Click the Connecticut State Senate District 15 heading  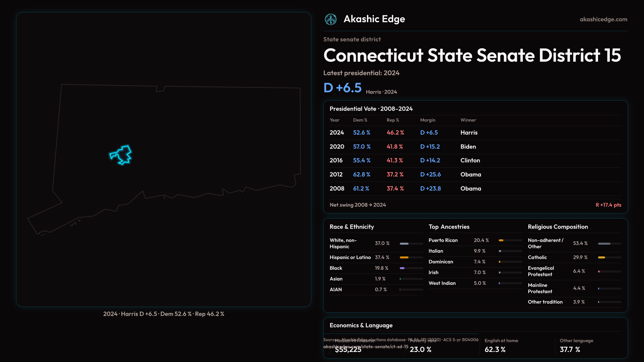tap(472, 55)
